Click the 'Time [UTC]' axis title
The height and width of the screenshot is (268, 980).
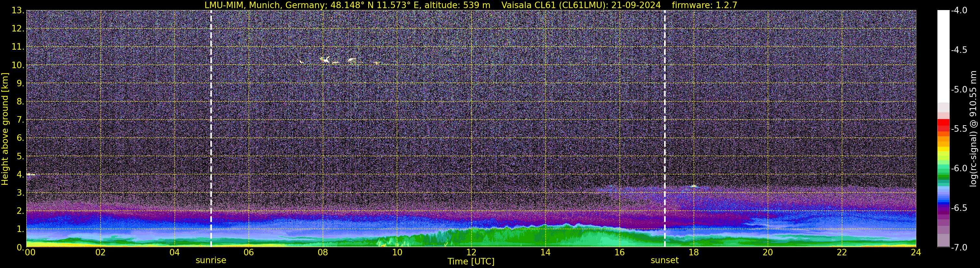click(x=471, y=262)
